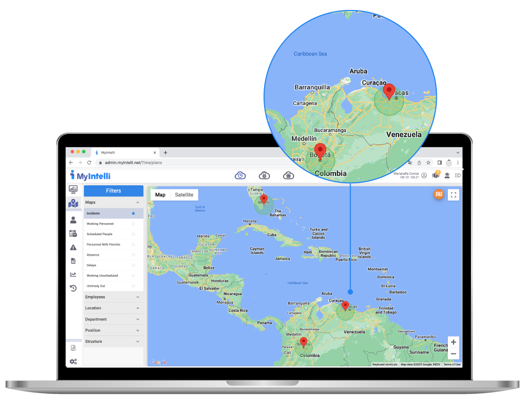
Task: Expand the Structure filter section
Action: [x=113, y=341]
